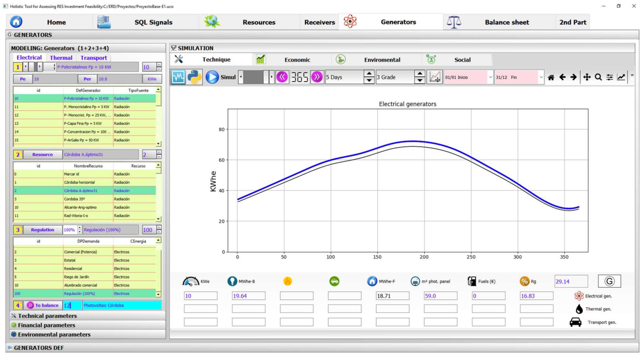
Task: Open the subplot configuration sliders icon
Action: pos(610,77)
